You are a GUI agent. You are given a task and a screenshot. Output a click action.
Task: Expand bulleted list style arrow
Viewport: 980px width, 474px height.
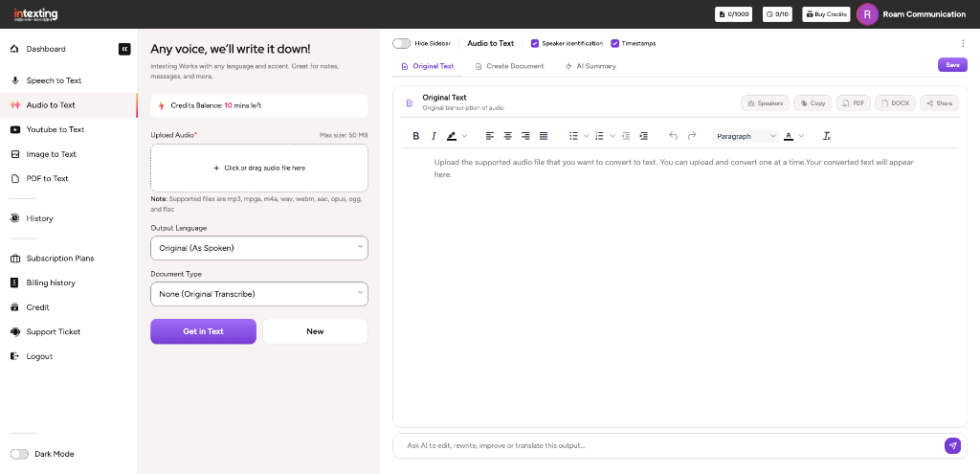587,136
